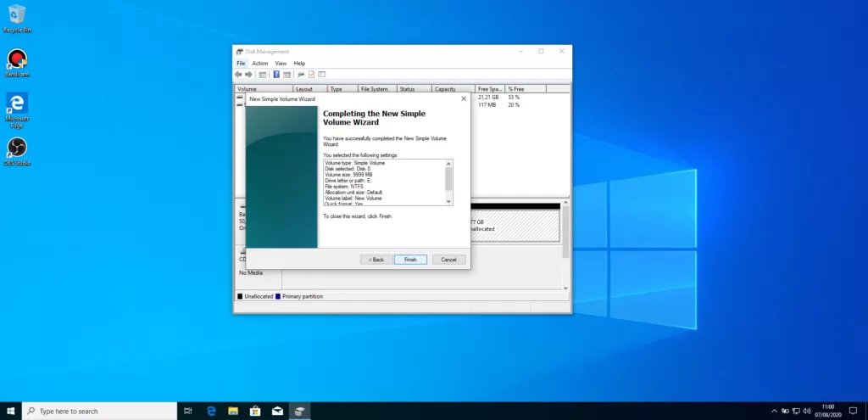Show hidden system tray icons chevron
This screenshot has width=868, height=420.
pyautogui.click(x=774, y=411)
